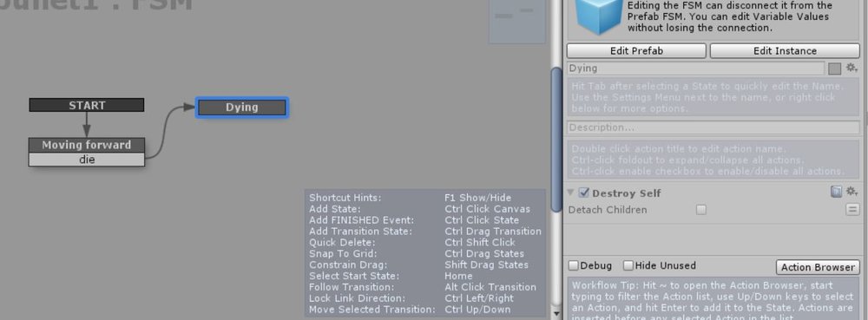Click the blue prefab cube icon

pos(597,16)
